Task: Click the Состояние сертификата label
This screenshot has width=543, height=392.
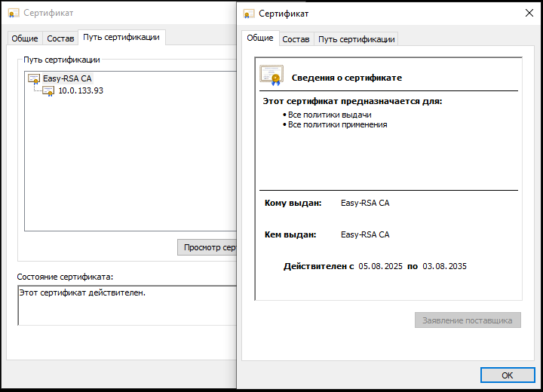Action: [65, 277]
